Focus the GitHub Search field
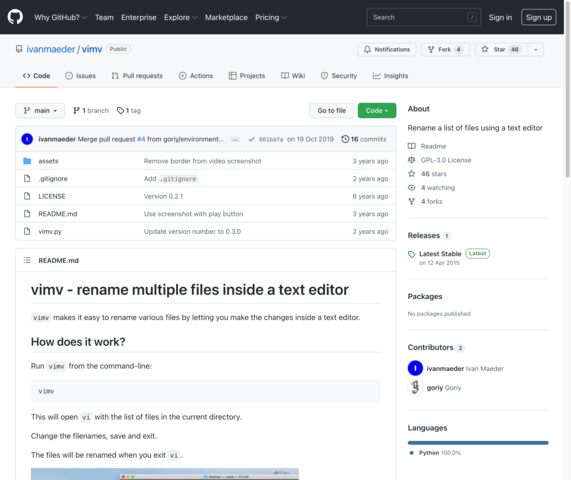Screen dimensions: 571x480 click(x=424, y=17)
